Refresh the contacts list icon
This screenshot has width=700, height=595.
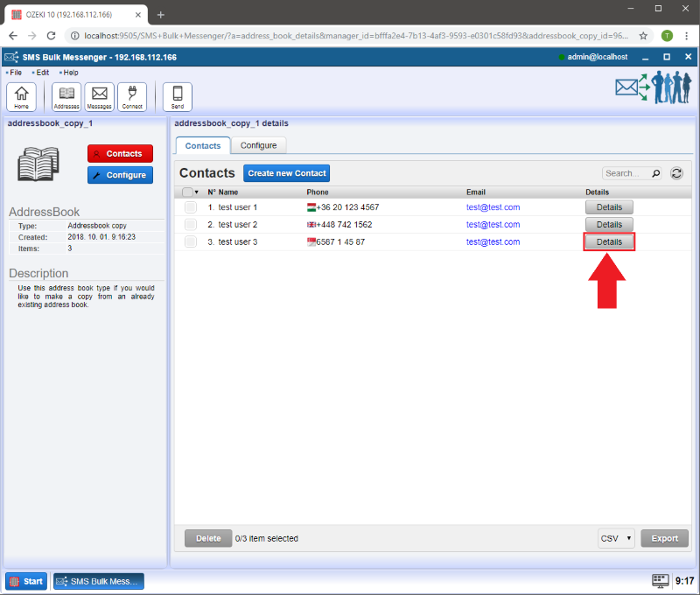pyautogui.click(x=676, y=173)
